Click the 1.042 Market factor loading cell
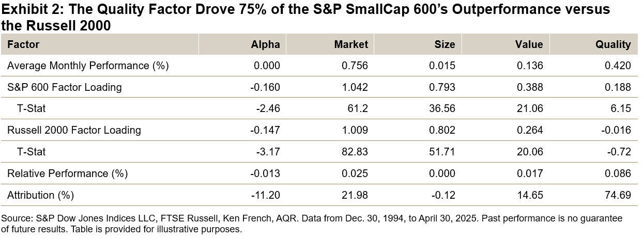644x239 pixels. pyautogui.click(x=356, y=87)
